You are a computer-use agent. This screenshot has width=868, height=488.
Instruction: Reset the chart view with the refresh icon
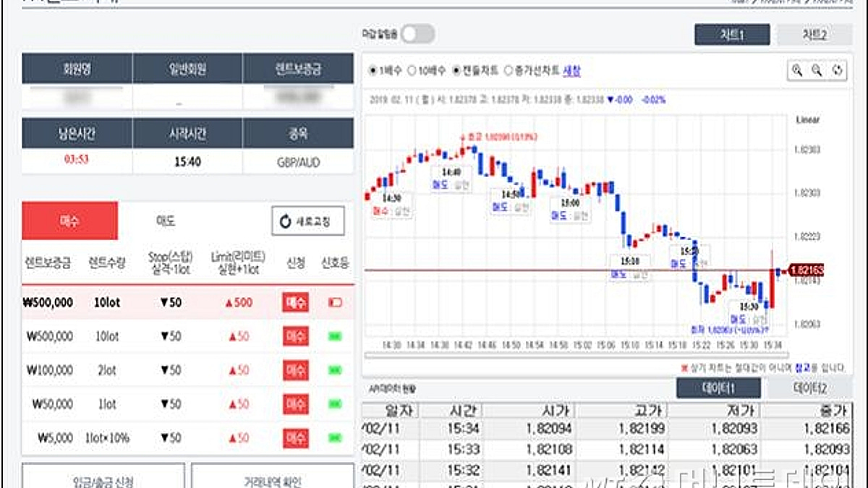click(838, 70)
